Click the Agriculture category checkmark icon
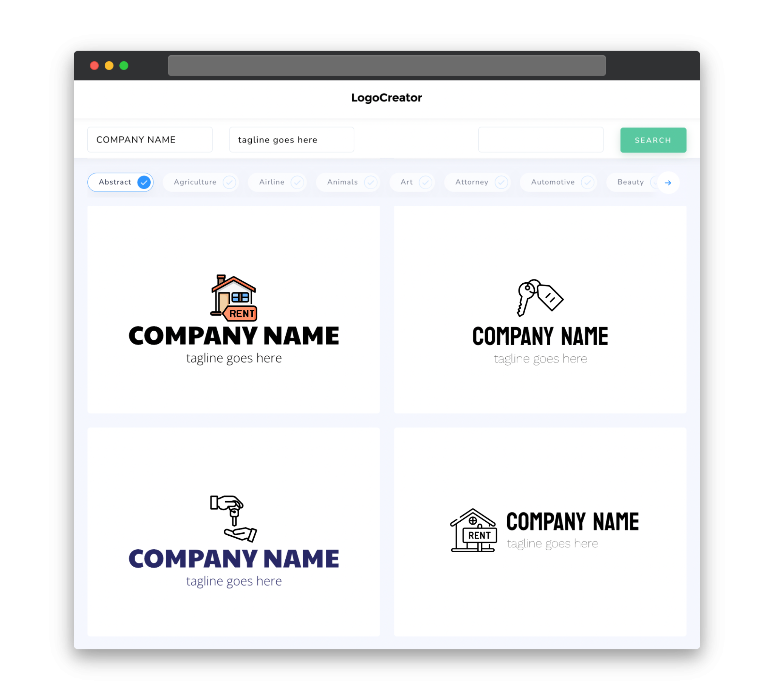 coord(229,182)
